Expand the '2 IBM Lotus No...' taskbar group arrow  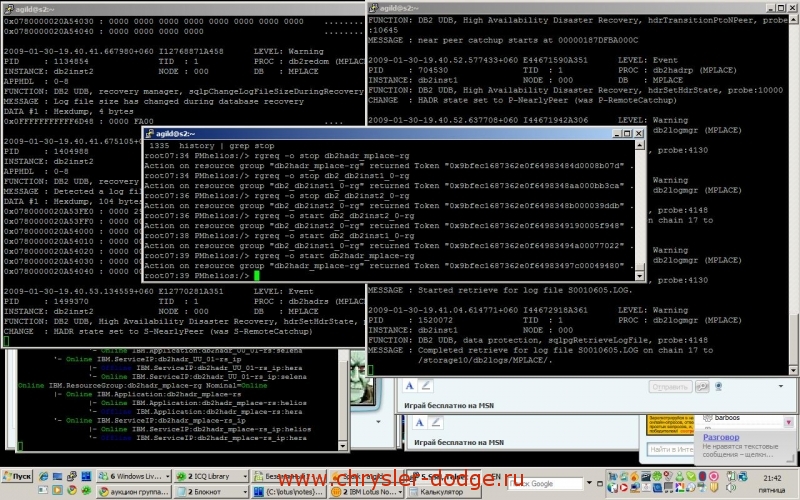pyautogui.click(x=399, y=492)
